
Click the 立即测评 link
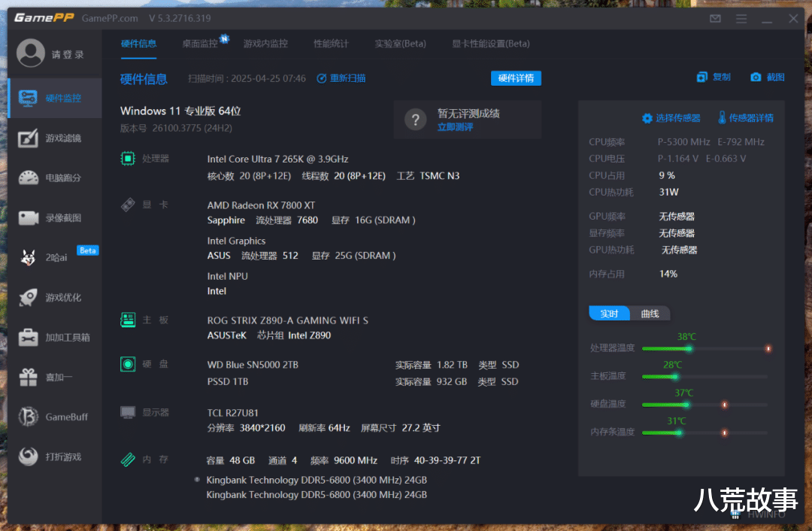[455, 127]
